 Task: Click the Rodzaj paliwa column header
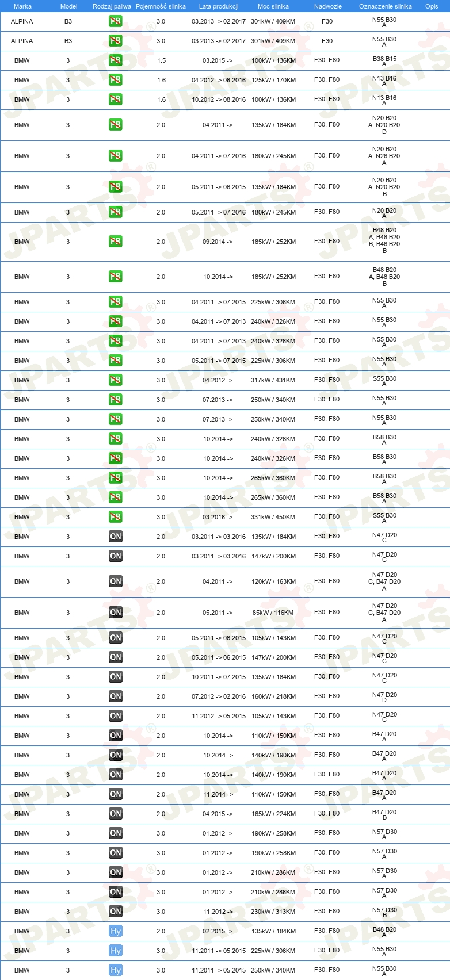click(x=112, y=6)
